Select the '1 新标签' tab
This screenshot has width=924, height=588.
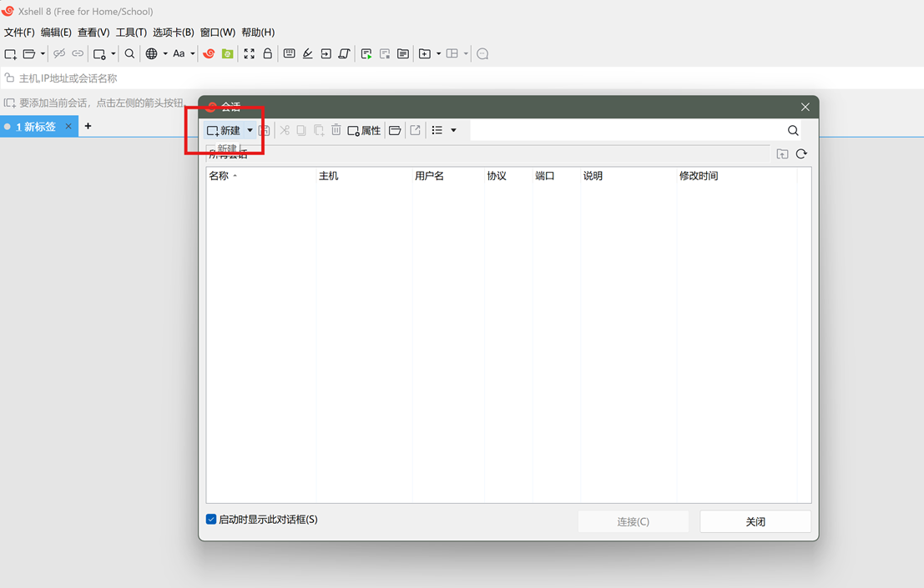(35, 127)
